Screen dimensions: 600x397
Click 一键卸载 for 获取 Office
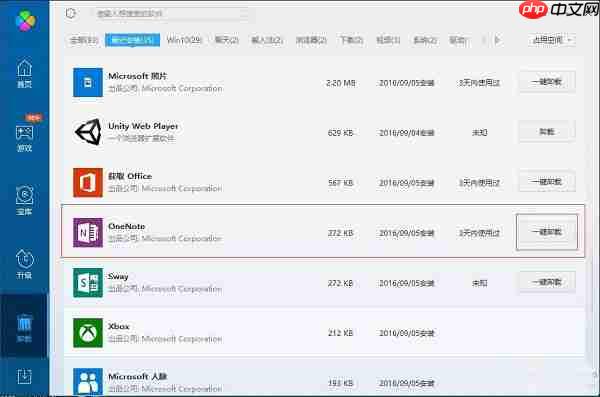(547, 182)
